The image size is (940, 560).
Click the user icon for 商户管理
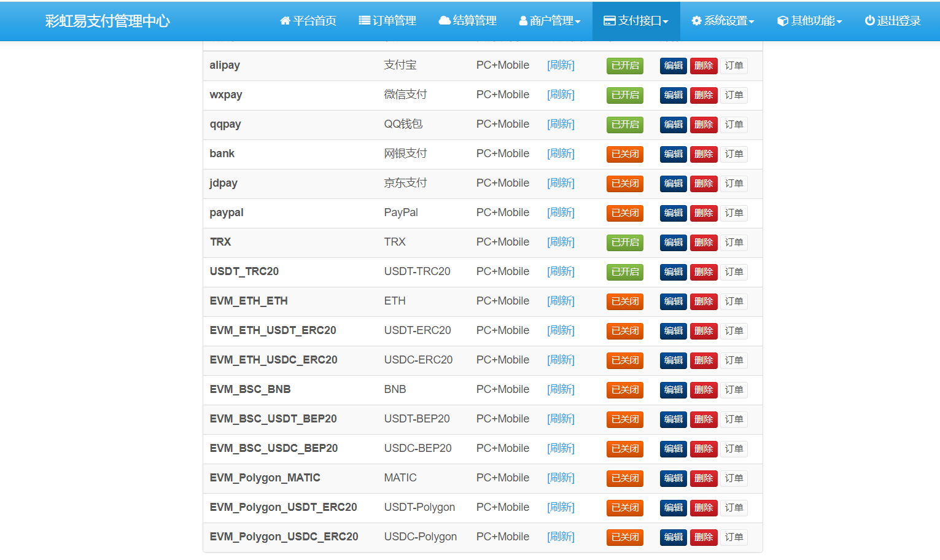[523, 21]
